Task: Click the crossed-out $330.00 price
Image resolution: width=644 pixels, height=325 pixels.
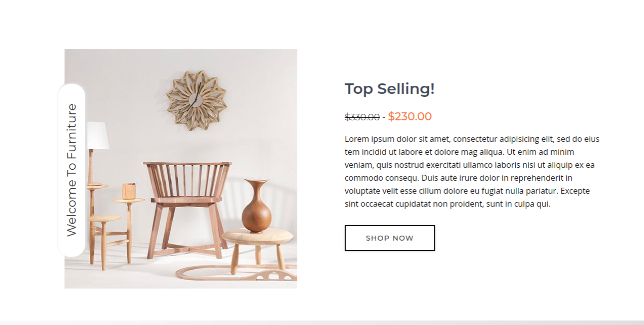Action: (362, 117)
